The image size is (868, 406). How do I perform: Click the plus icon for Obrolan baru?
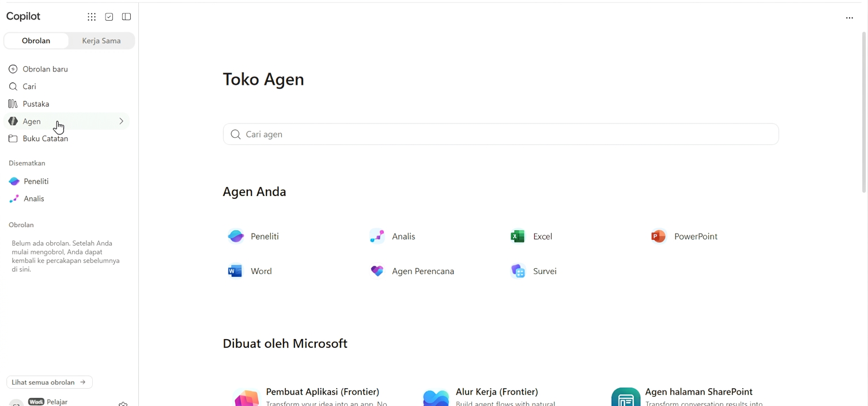point(13,69)
